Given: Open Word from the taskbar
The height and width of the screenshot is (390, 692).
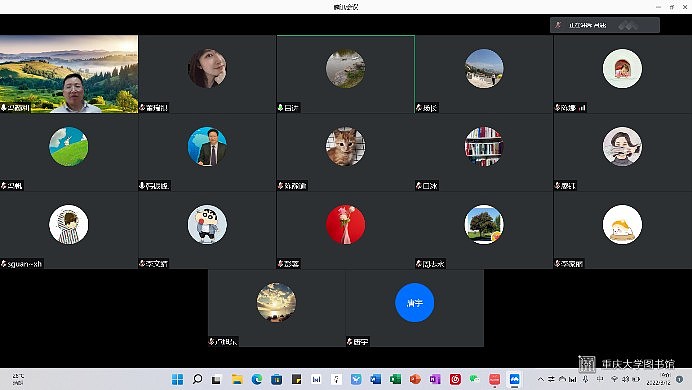Looking at the screenshot, I should (x=376, y=379).
